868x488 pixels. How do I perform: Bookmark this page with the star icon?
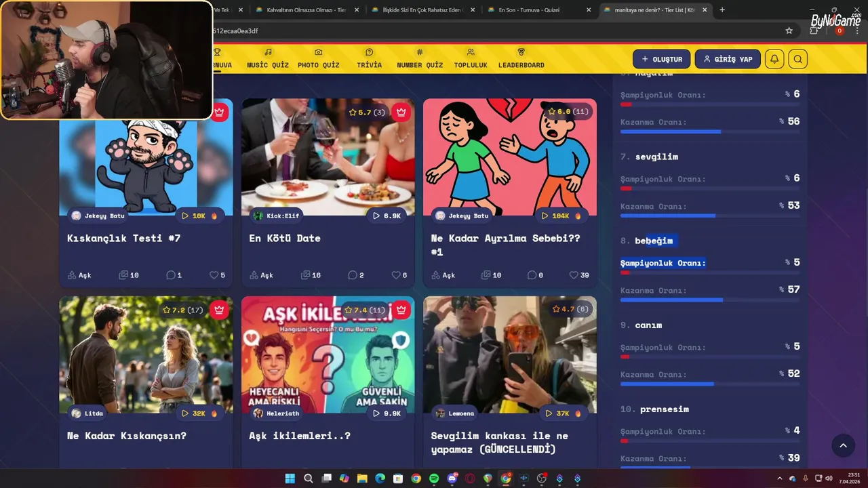coord(789,30)
